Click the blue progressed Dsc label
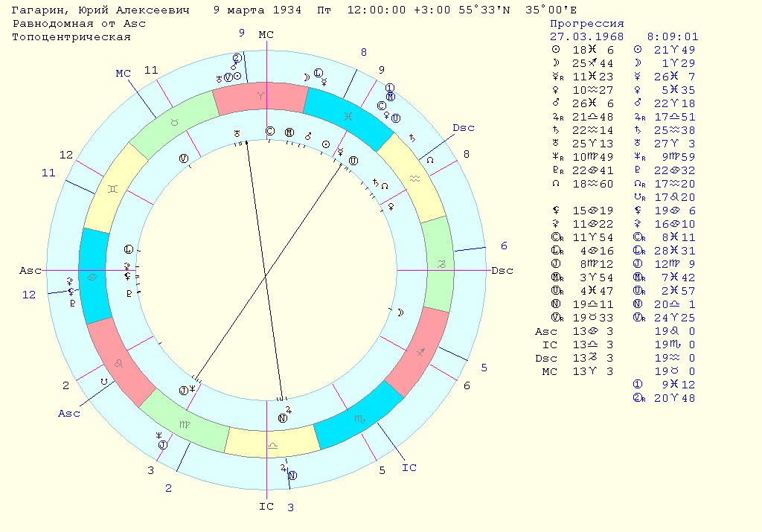Image resolution: width=762 pixels, height=532 pixels. (463, 127)
